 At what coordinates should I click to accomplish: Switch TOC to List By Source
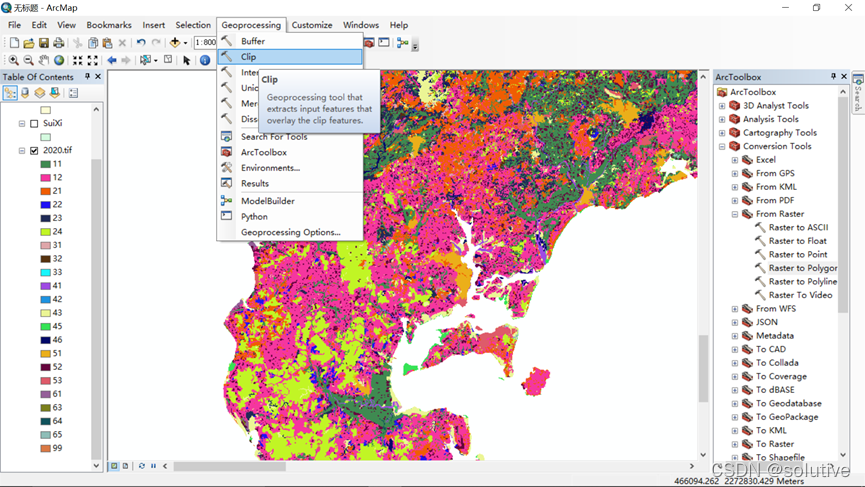(25, 93)
